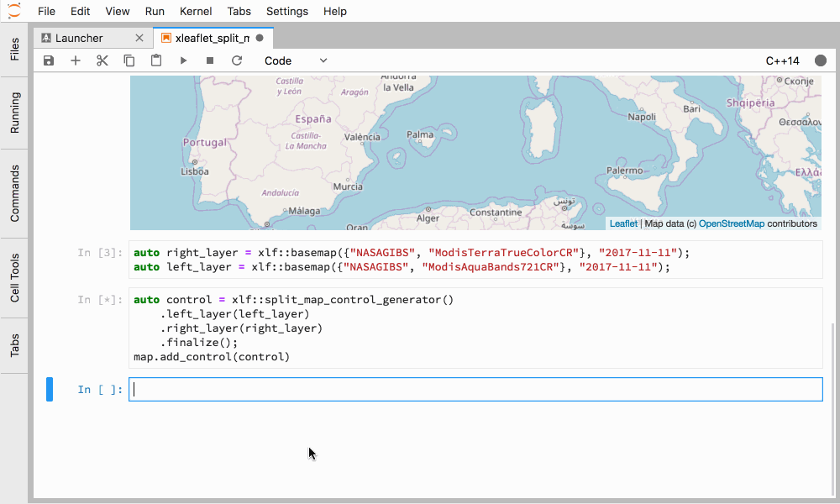This screenshot has width=840, height=504.
Task: Click the notebook vertical scrollbar
Action: point(832,407)
